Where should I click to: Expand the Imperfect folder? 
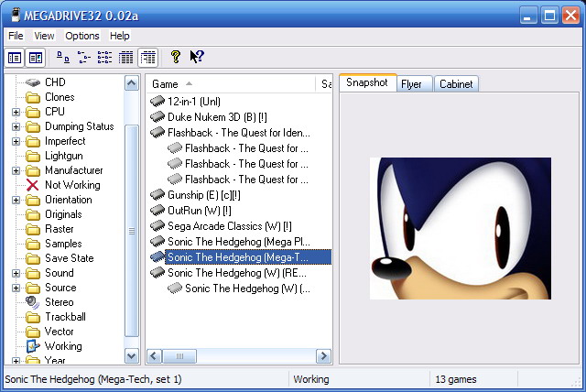16,141
